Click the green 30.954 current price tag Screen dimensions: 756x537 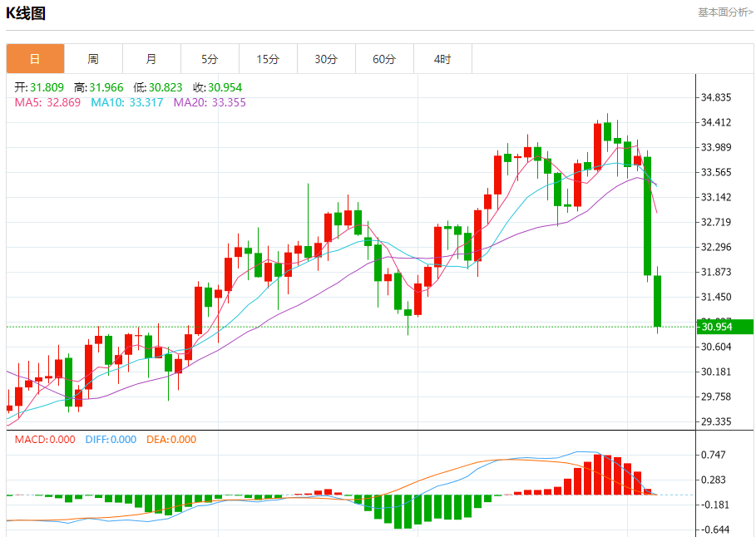724,327
